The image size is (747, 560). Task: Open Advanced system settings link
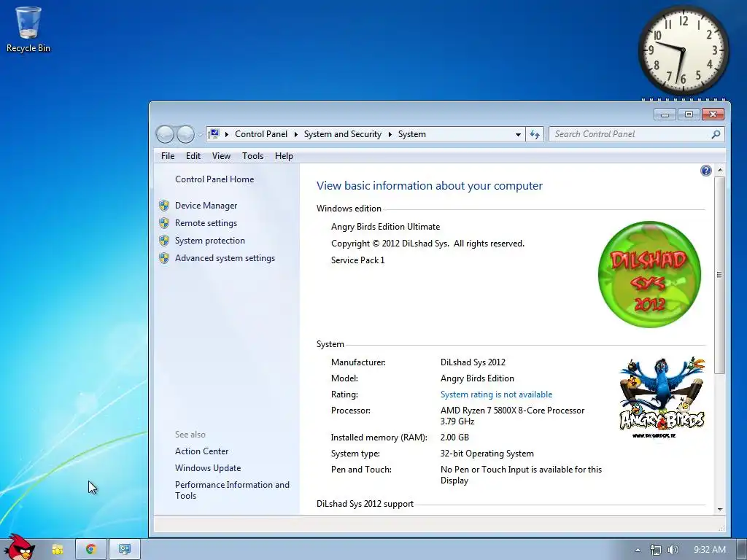click(x=225, y=258)
